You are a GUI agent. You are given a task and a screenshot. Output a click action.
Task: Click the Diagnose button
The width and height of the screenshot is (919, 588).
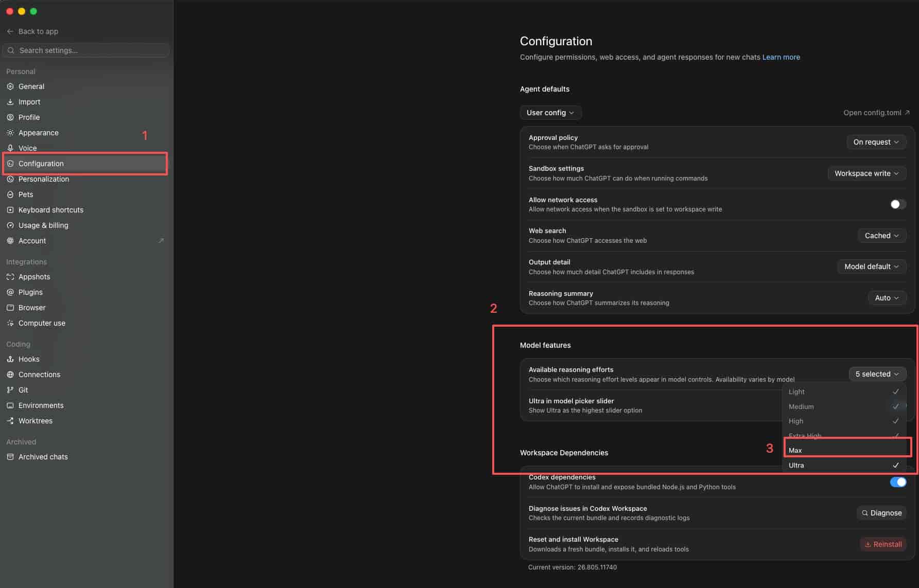click(881, 513)
